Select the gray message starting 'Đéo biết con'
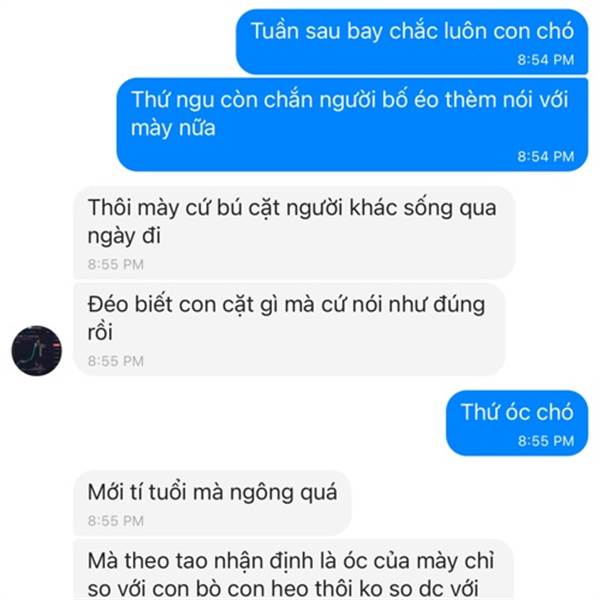This screenshot has width=600, height=600. [x=289, y=329]
